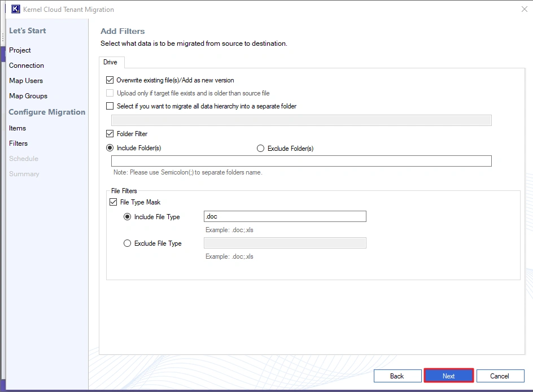
Task: Click the .doc include file type field
Action: pos(285,216)
